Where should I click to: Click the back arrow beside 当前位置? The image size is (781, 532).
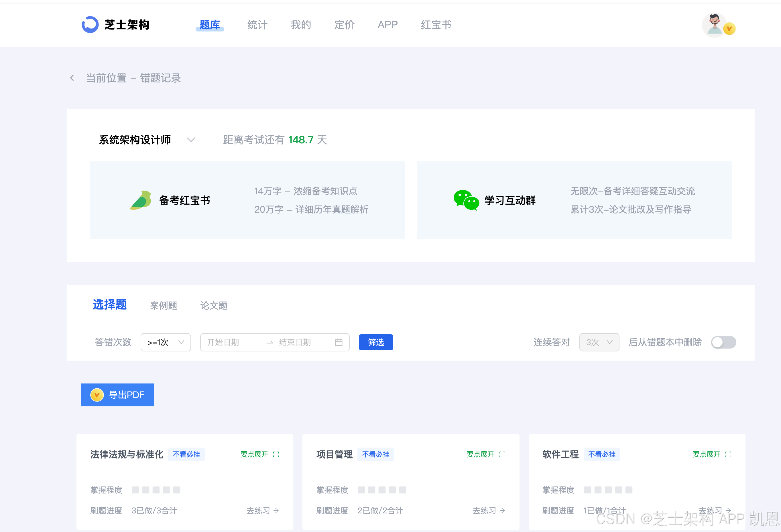pyautogui.click(x=72, y=78)
